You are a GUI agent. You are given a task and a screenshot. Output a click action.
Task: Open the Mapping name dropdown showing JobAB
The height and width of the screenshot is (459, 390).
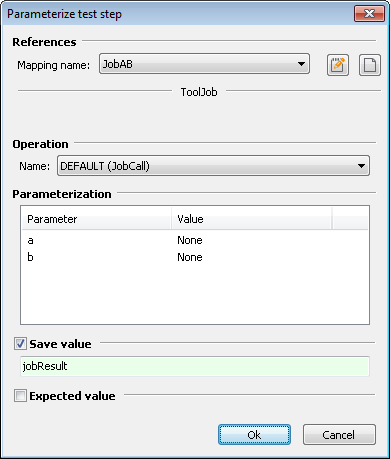pyautogui.click(x=204, y=64)
